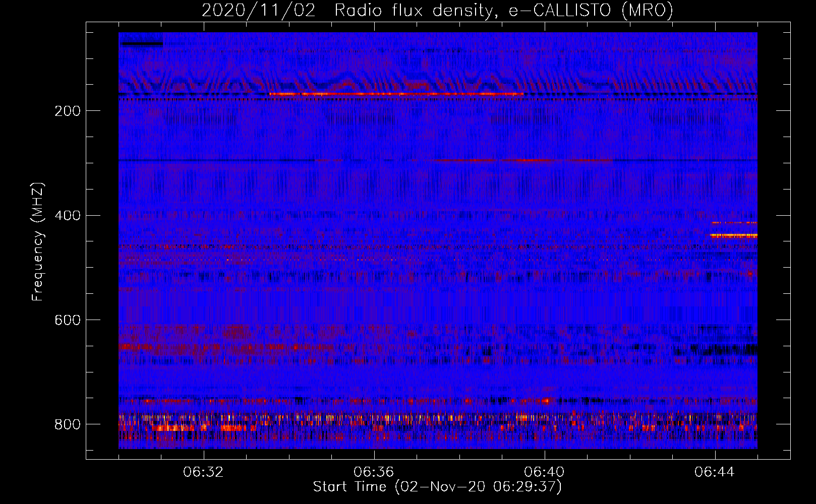816x504 pixels.
Task: Click the 06:32 time tick label
Action: (x=204, y=472)
